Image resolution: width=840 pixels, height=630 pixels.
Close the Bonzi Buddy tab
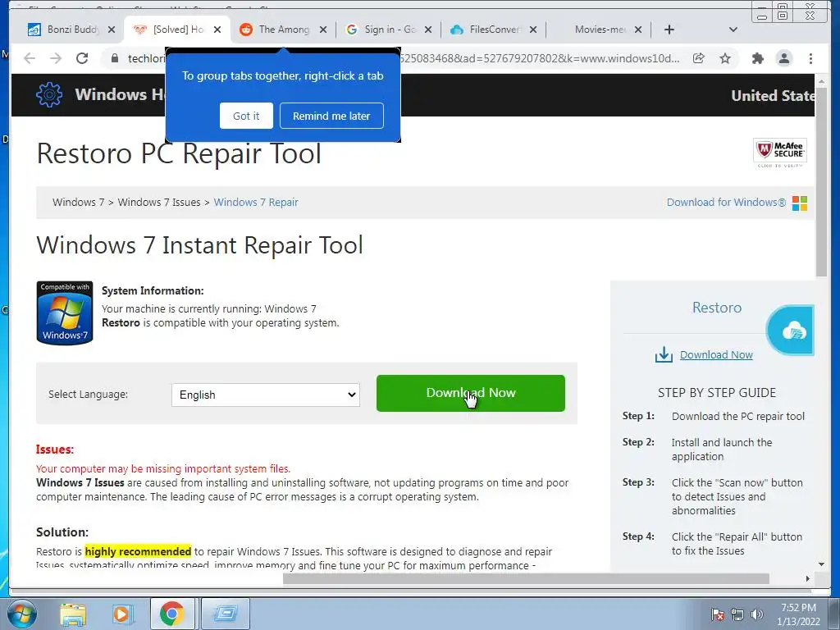coord(112,30)
